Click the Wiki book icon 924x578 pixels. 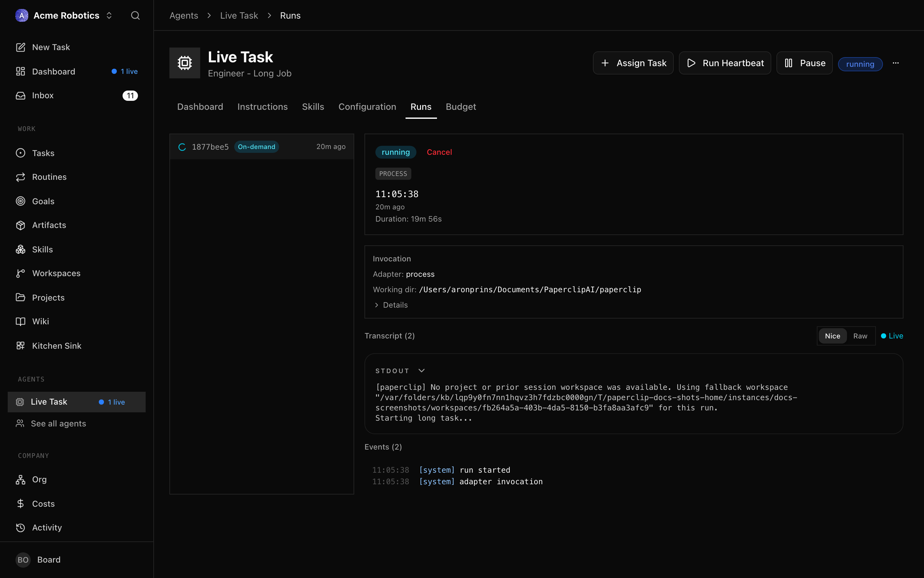pos(21,321)
